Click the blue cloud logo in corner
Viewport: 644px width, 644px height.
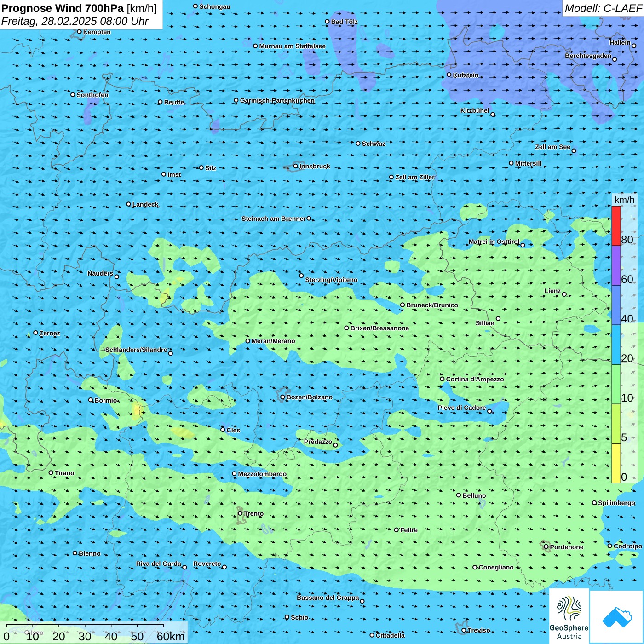[616, 617]
